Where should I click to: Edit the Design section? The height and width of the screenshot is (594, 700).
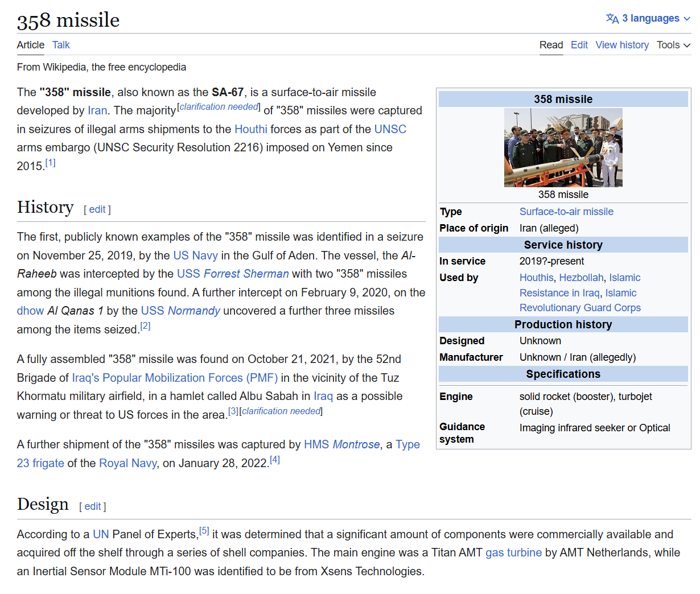point(93,506)
